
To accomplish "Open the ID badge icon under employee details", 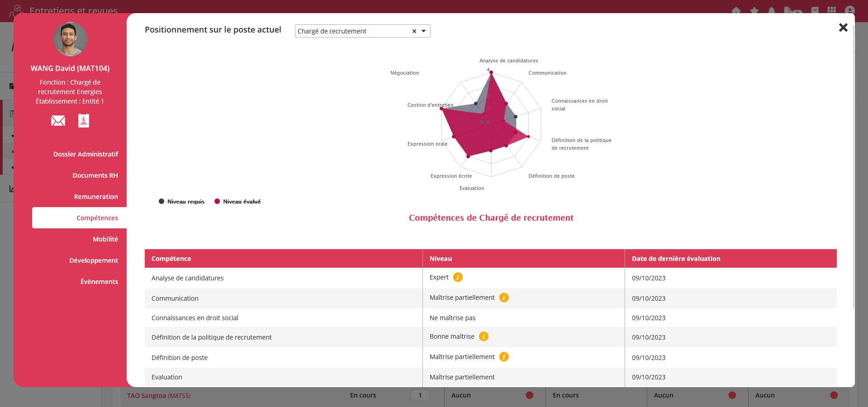I will point(84,121).
